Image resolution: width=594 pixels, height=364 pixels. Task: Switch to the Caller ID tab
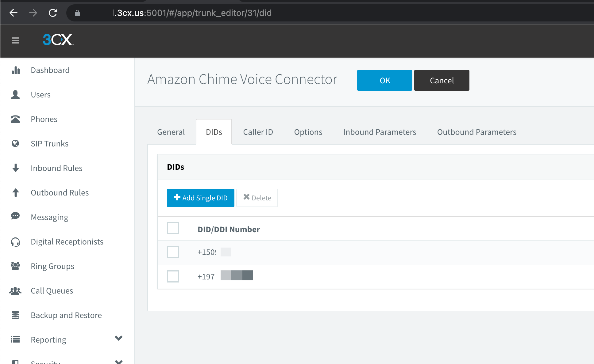258,132
